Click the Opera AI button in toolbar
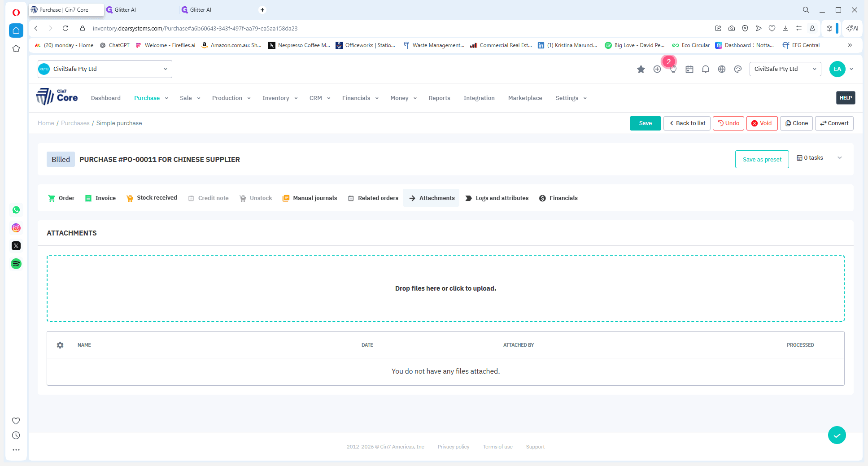 (852, 28)
